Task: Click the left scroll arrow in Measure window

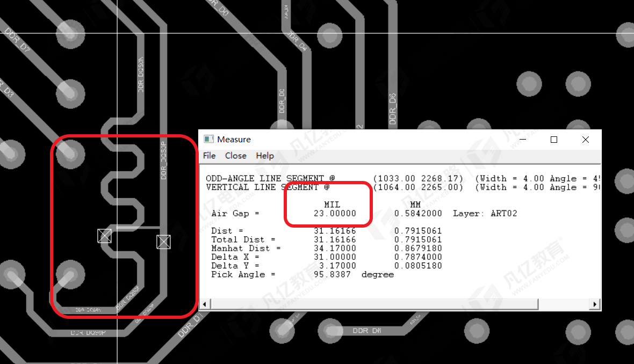Action: coord(205,304)
